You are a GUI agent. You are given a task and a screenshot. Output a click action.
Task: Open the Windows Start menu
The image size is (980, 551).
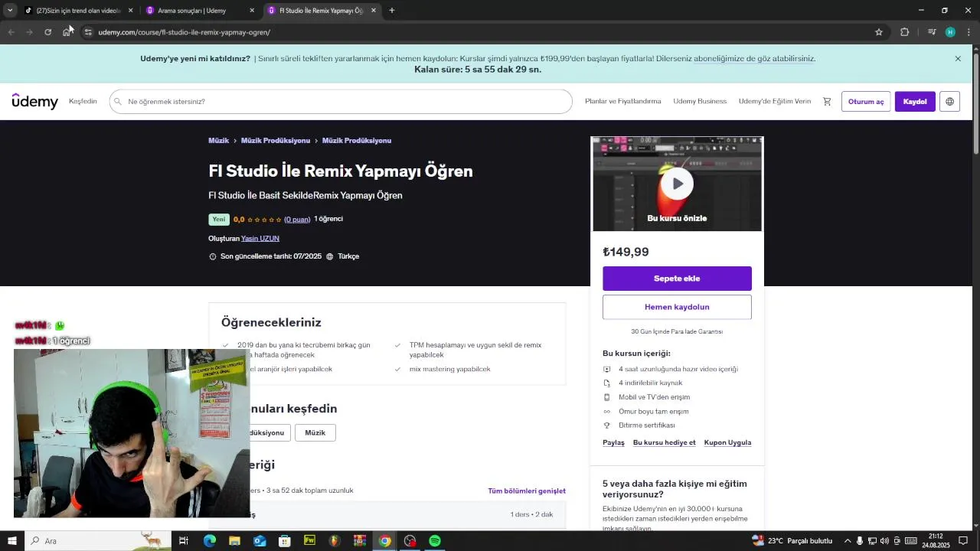point(12,541)
